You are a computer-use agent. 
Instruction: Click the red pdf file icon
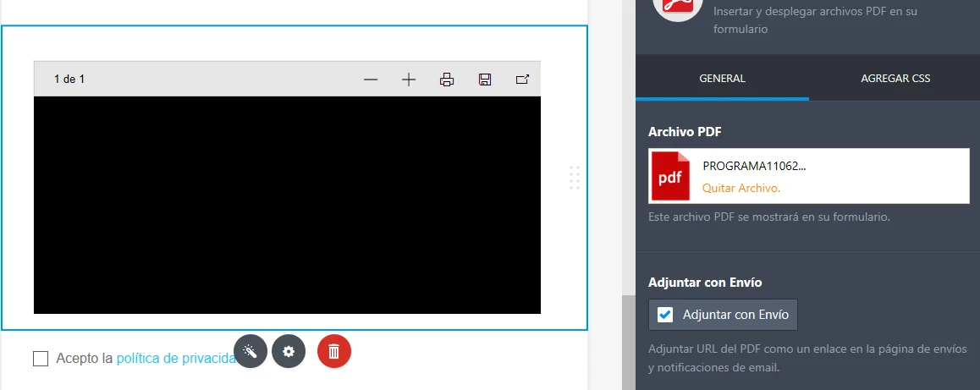click(670, 176)
